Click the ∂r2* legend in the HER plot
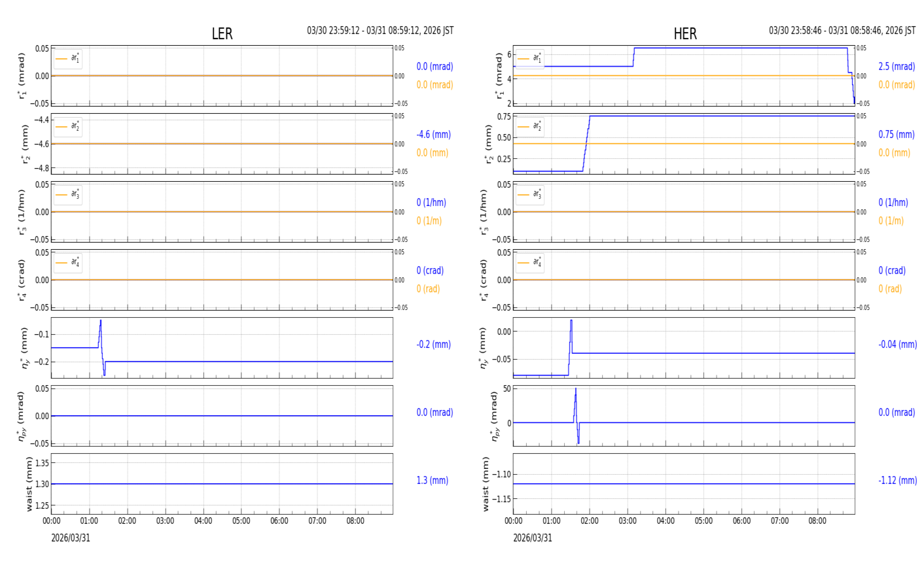924x565 pixels. point(530,127)
